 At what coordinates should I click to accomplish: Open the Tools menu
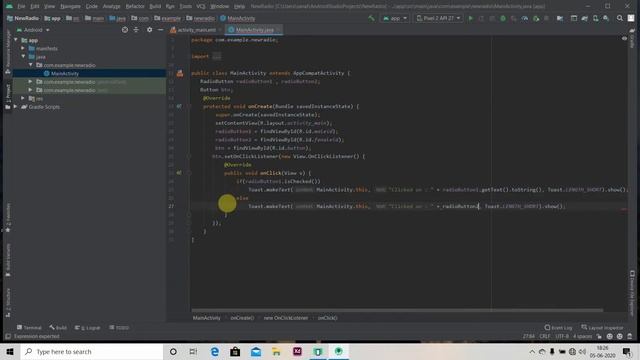185,6
